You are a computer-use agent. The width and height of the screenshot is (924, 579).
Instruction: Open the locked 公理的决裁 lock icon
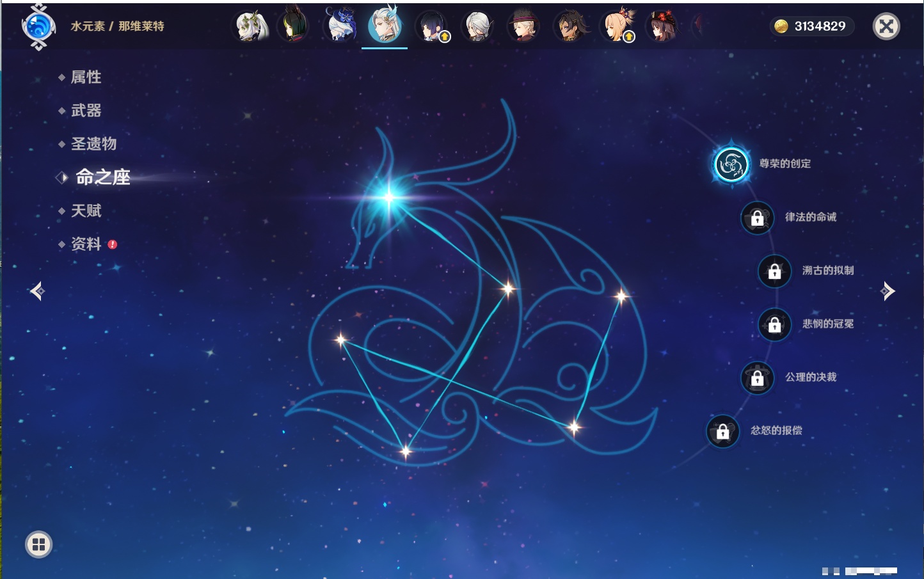[757, 378]
